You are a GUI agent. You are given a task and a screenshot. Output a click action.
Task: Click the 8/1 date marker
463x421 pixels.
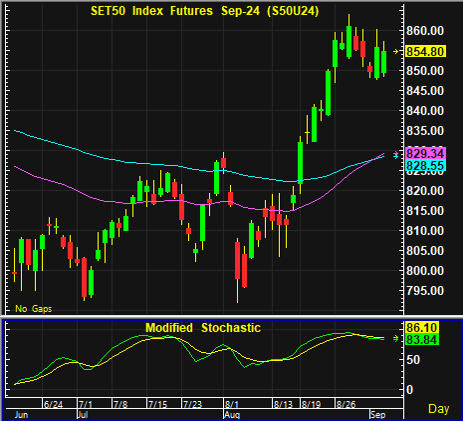point(231,405)
